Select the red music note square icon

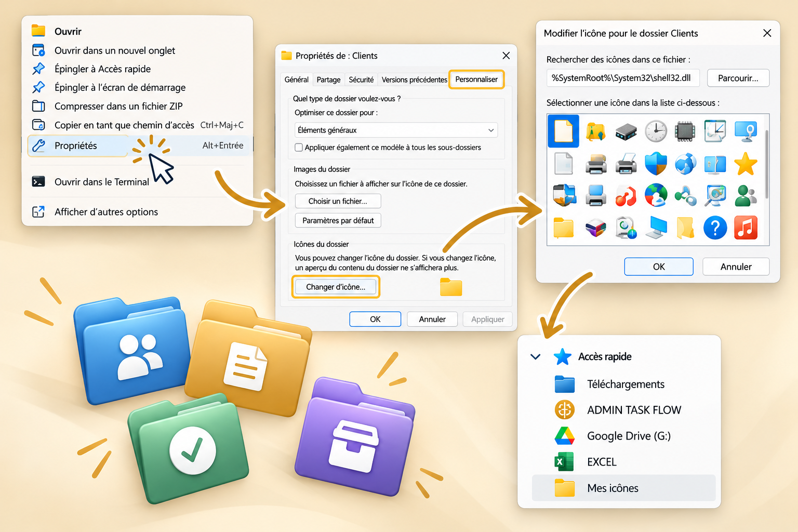(x=746, y=228)
